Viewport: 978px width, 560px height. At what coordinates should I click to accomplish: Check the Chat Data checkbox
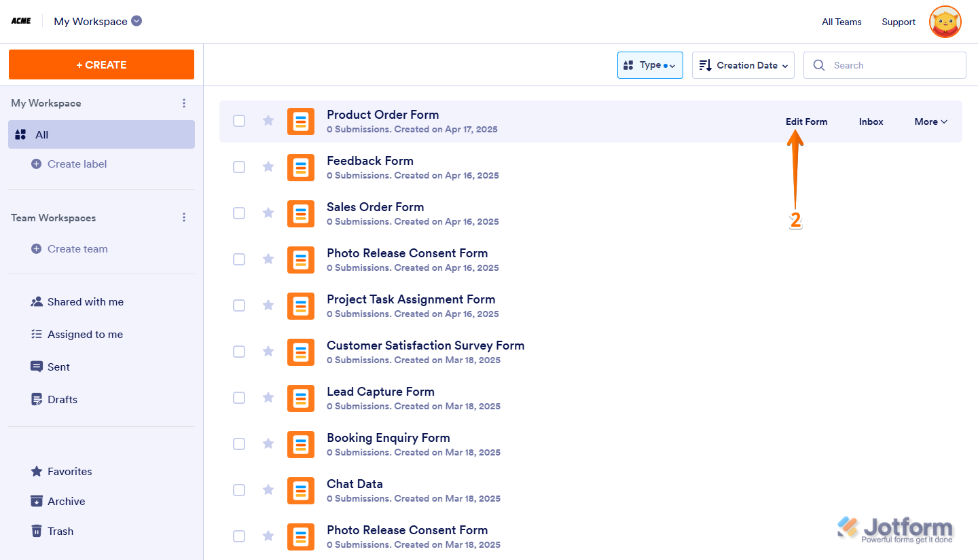(x=239, y=490)
